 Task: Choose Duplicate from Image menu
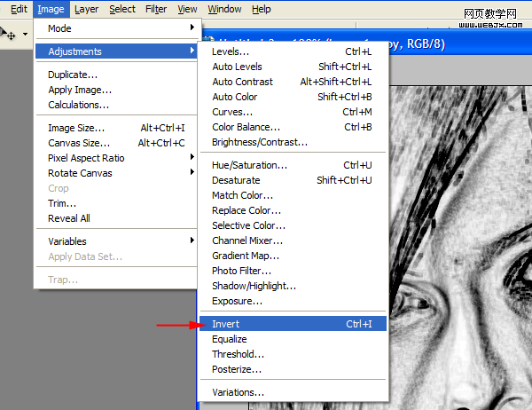[116, 75]
